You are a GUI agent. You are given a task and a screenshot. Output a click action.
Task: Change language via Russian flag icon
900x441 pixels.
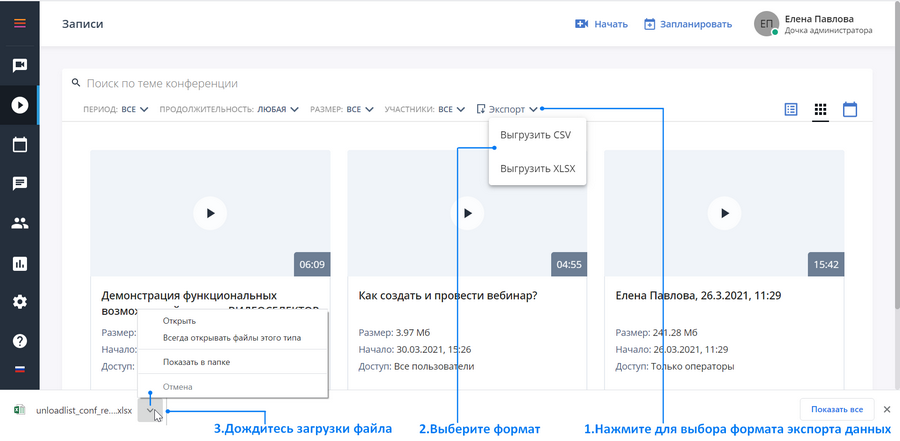coord(20,369)
